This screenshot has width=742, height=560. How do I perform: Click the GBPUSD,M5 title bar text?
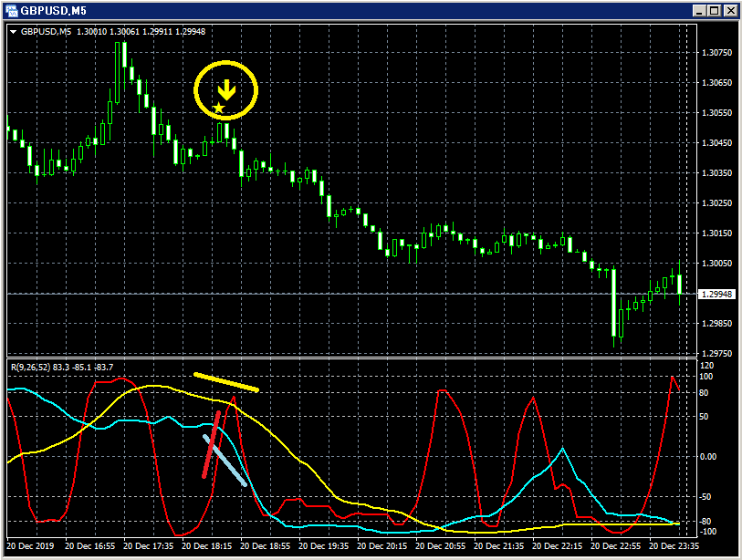click(54, 10)
